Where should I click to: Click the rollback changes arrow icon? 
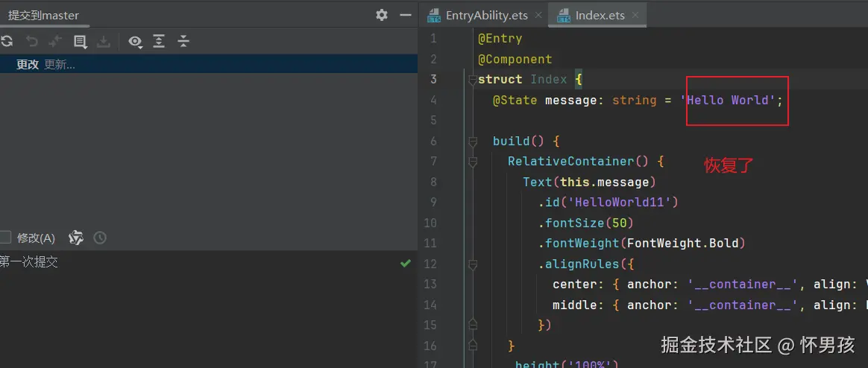point(32,41)
